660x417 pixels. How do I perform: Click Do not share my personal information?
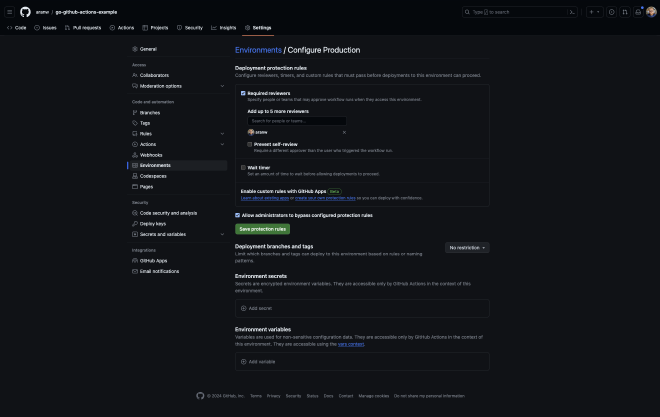point(429,396)
